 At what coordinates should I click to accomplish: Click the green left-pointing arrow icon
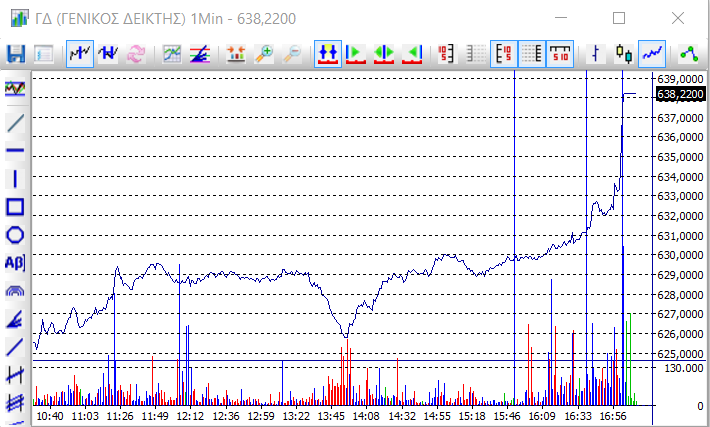412,54
